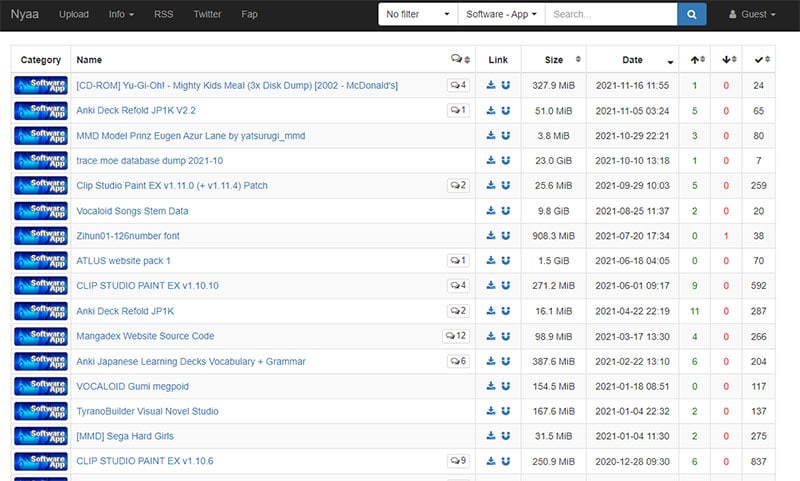Open the comments badge on Mangadex Website Source Code
The image size is (800, 481).
pyautogui.click(x=456, y=336)
